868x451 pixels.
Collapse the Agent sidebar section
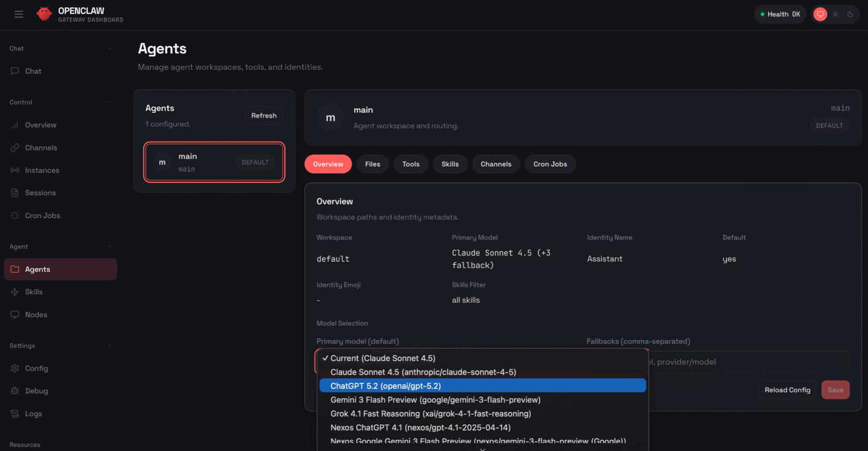tap(109, 247)
